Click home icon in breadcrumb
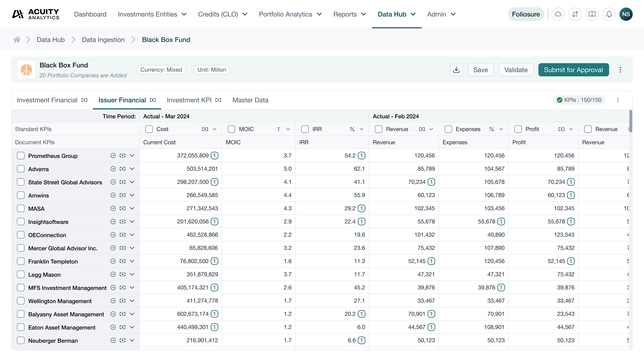The image size is (644, 362). pos(17,40)
